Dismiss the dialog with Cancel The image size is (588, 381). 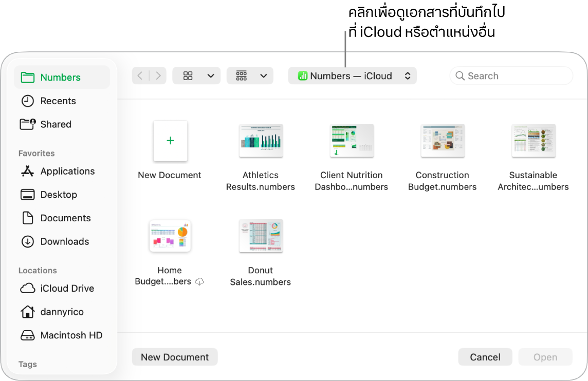(x=485, y=357)
